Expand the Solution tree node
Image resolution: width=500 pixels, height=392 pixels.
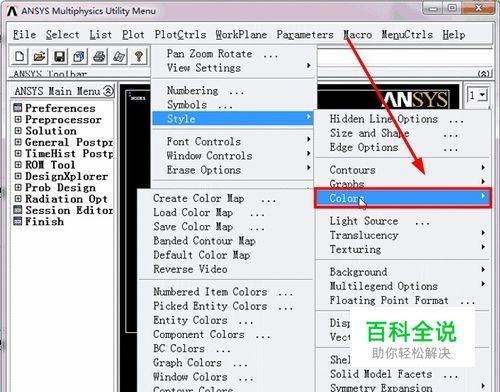(18, 131)
